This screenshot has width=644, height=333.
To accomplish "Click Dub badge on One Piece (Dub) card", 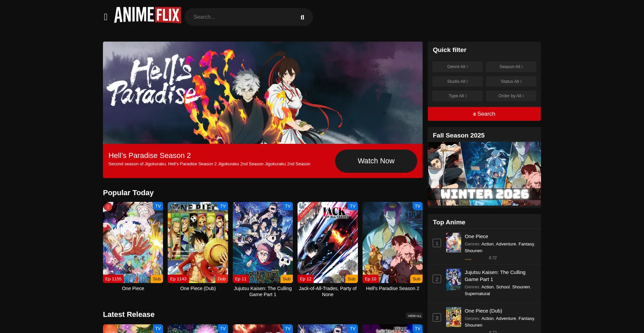I will coord(222,279).
